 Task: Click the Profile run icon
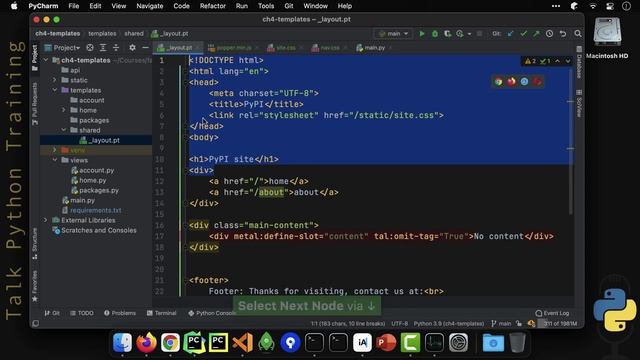(x=460, y=34)
